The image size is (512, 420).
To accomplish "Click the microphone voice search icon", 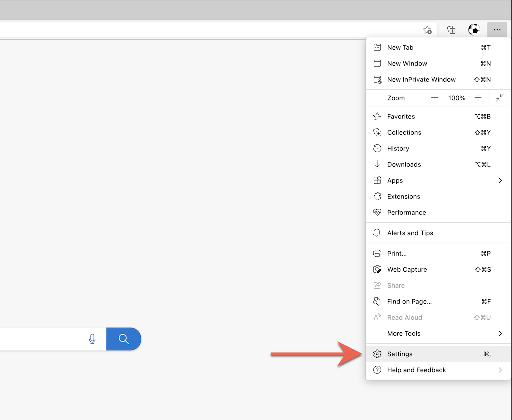I will point(92,339).
